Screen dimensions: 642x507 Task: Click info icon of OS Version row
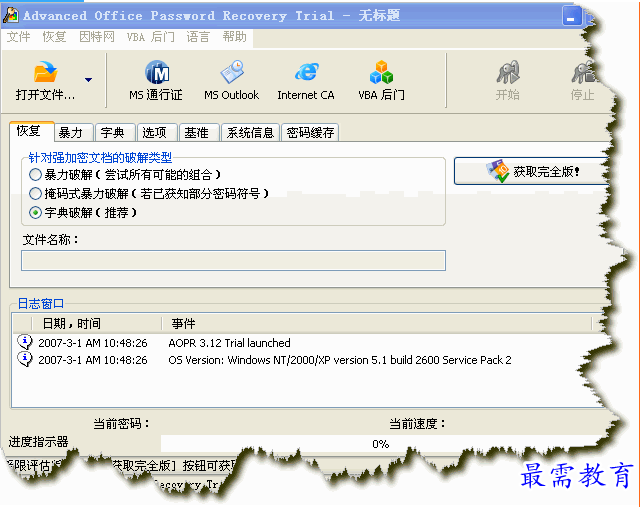pos(25,359)
